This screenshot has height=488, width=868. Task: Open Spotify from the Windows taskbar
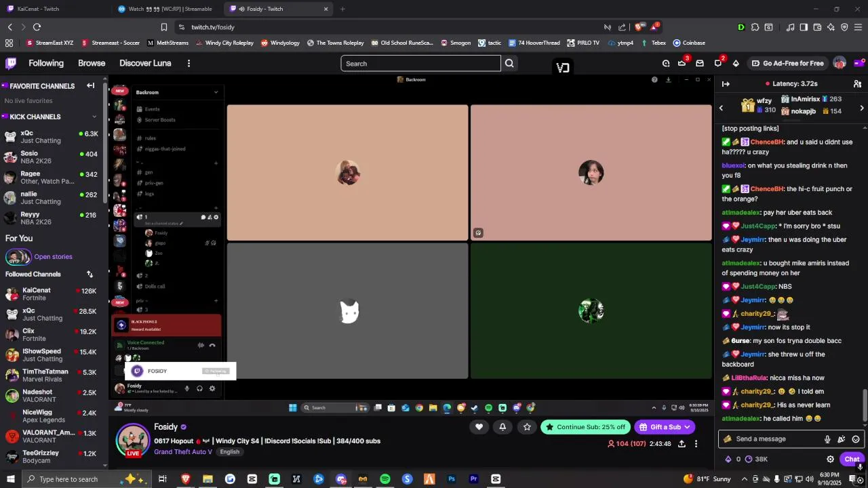click(384, 479)
